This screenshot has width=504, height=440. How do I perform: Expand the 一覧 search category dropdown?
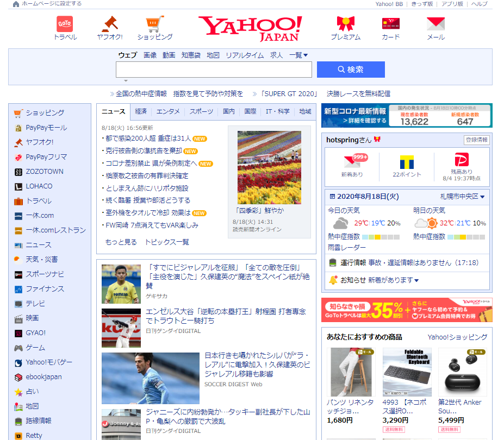[298, 55]
